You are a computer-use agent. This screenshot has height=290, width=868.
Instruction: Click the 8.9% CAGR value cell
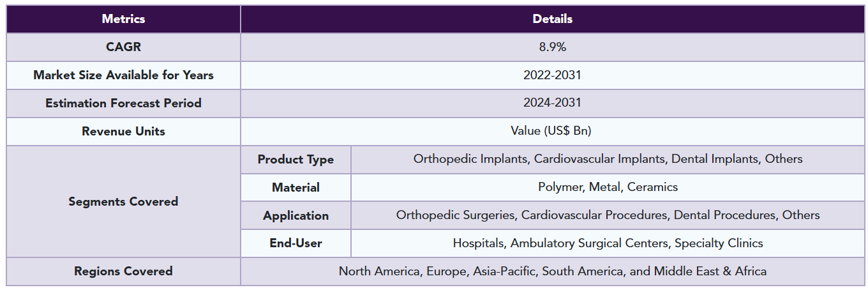pos(552,47)
